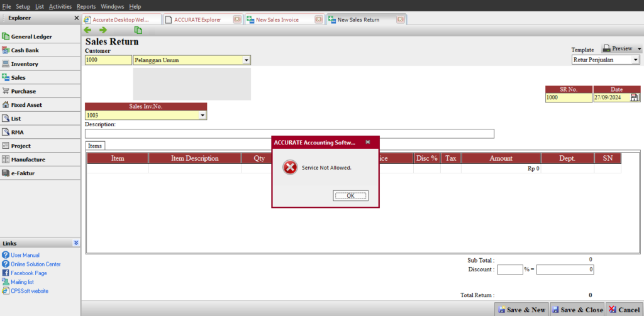Image resolution: width=644 pixels, height=316 pixels.
Task: Click the Date field 27/09/2024
Action: coord(612,97)
